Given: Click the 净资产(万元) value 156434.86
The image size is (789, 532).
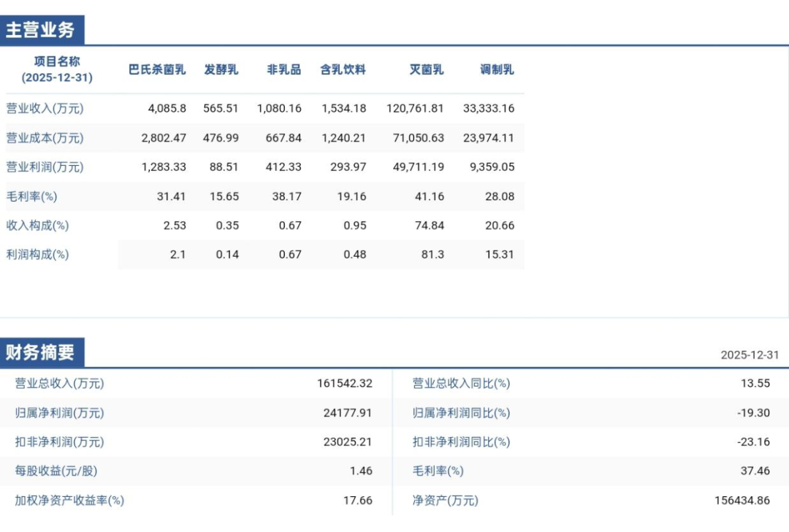Looking at the screenshot, I should point(742,501).
